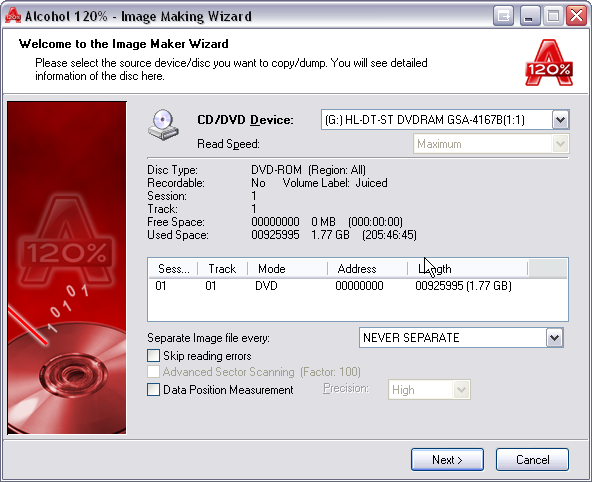Click the Separate Image file every label
This screenshot has width=592, height=482.
click(x=208, y=338)
